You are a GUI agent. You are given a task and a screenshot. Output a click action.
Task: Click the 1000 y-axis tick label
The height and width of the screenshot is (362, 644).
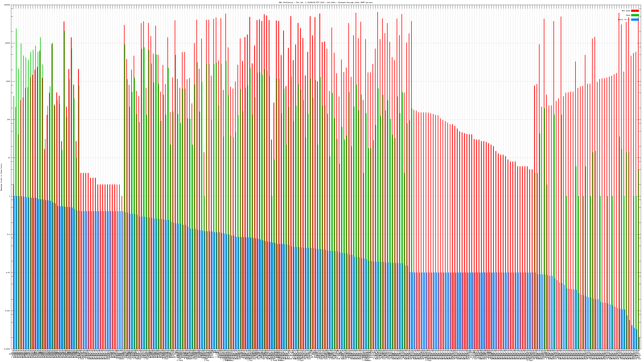8,81
